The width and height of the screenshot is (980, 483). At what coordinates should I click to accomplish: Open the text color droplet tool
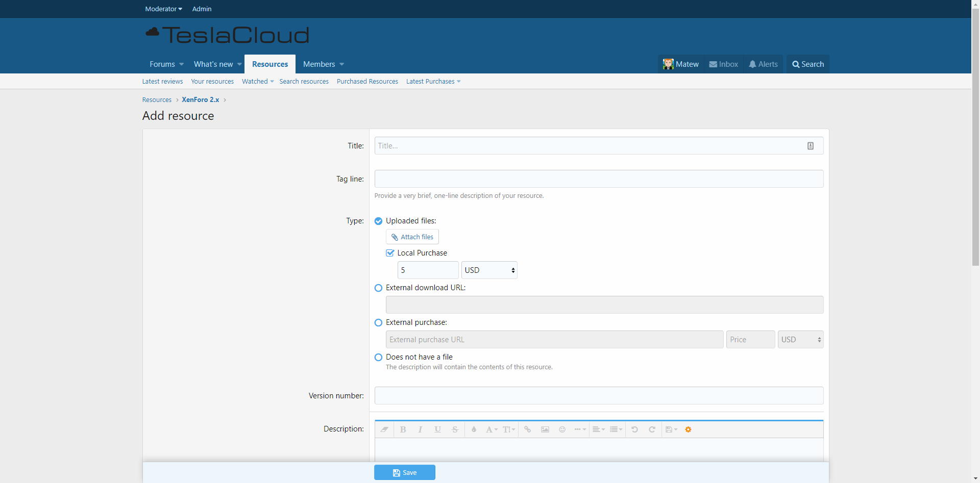474,429
